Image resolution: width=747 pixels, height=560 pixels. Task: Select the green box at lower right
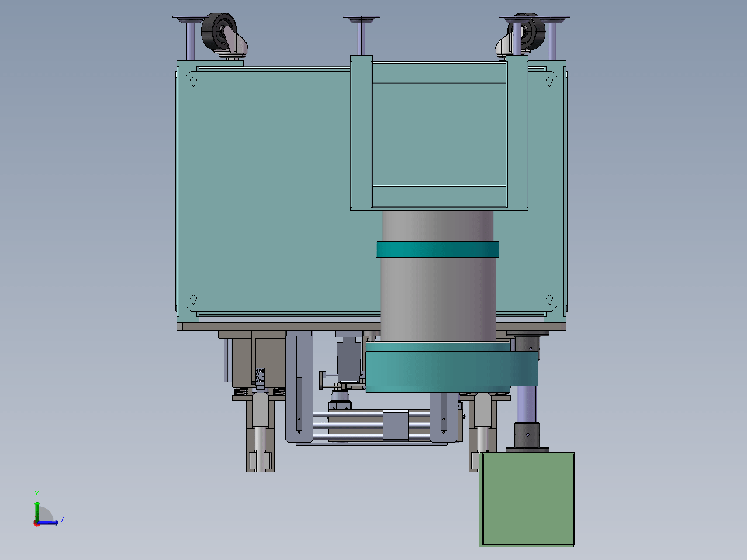pos(527,499)
